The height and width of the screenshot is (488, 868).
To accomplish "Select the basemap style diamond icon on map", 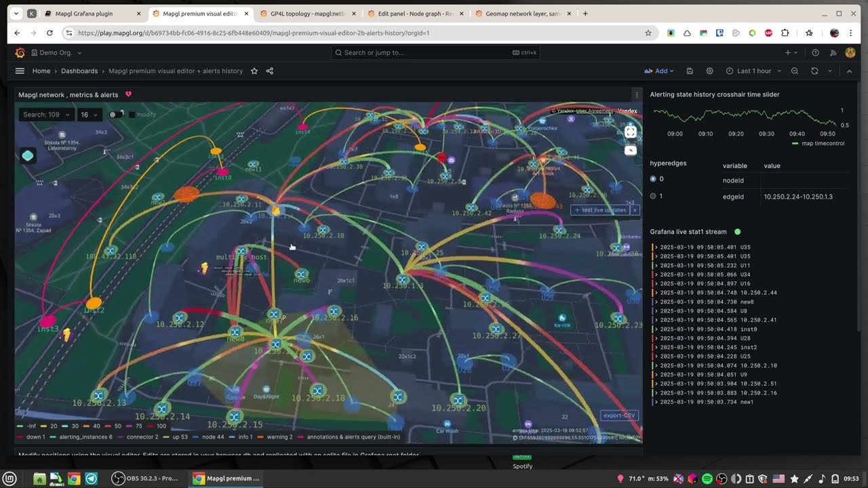I will 28,156.
